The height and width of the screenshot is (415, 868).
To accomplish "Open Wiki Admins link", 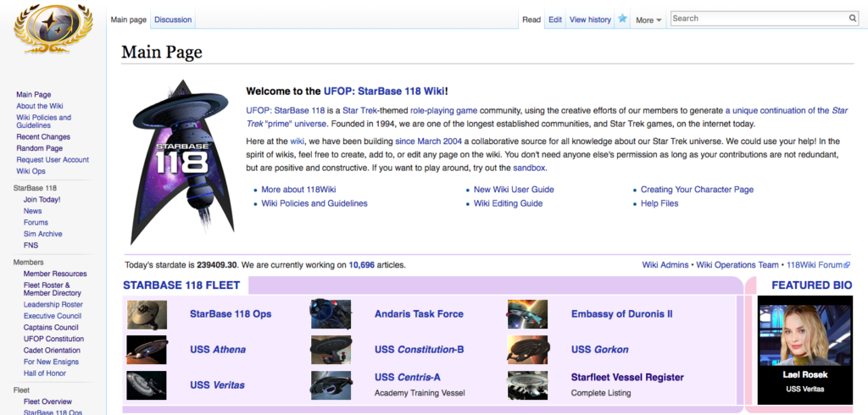I will pyautogui.click(x=665, y=265).
